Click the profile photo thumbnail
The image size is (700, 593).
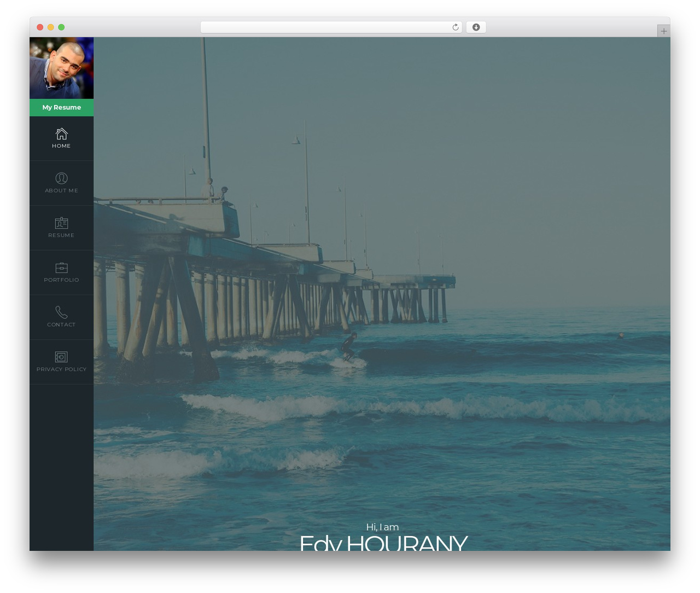pyautogui.click(x=61, y=68)
